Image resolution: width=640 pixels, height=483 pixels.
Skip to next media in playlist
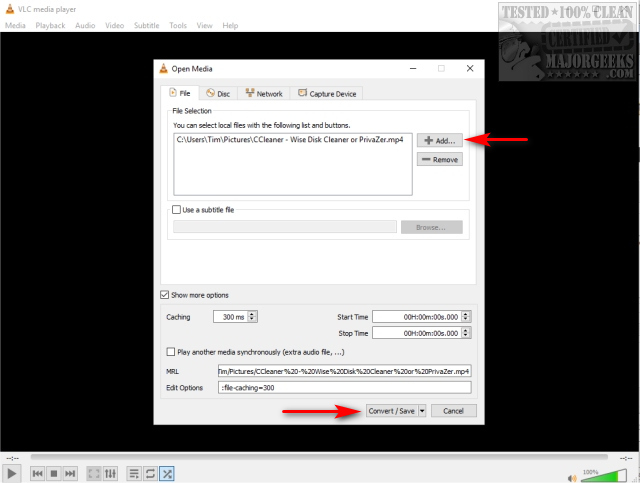(70, 474)
